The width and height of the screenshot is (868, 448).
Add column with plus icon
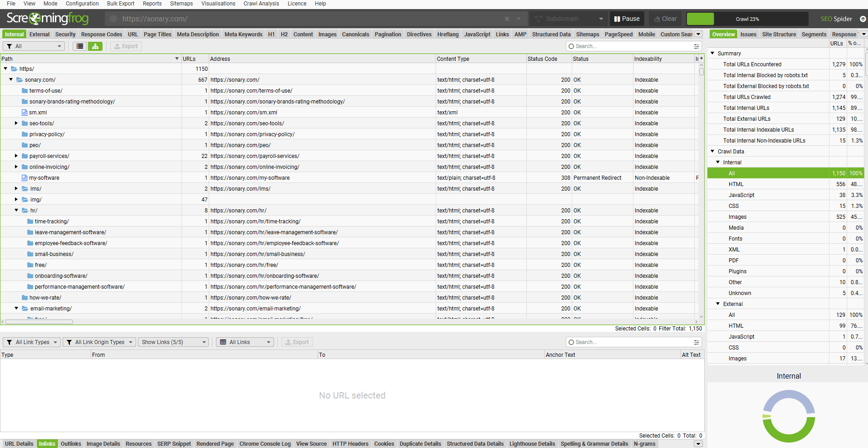tap(701, 59)
